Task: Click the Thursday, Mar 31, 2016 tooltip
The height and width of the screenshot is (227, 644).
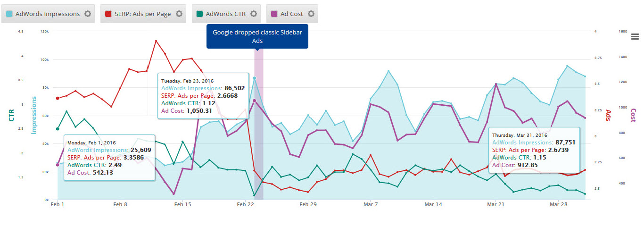Action: pyautogui.click(x=534, y=150)
